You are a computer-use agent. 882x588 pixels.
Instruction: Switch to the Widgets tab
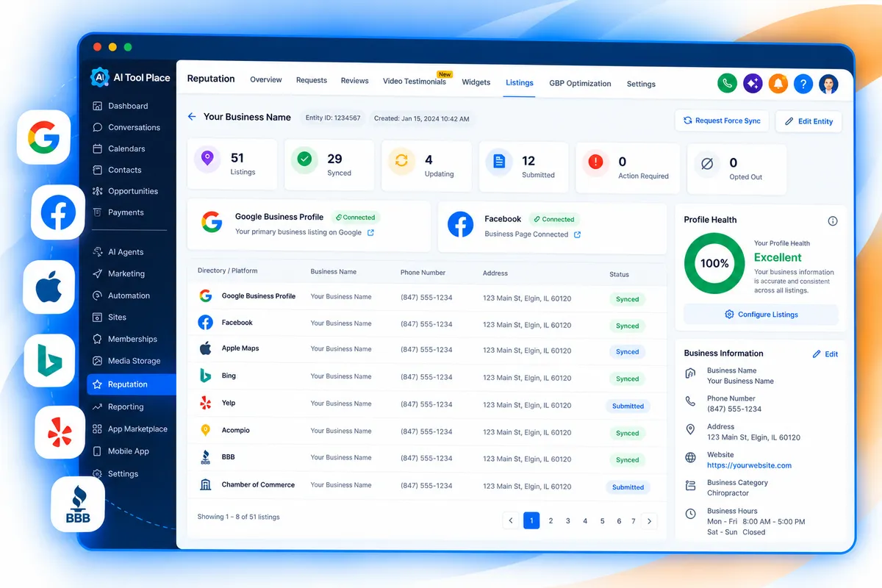[x=476, y=82]
